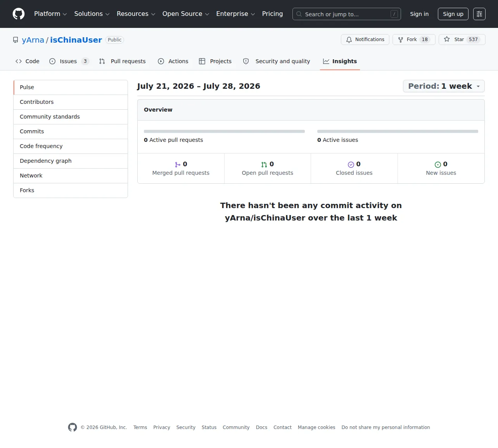Click the Sign up button
Viewport: 498px width, 448px height.
coord(453,14)
